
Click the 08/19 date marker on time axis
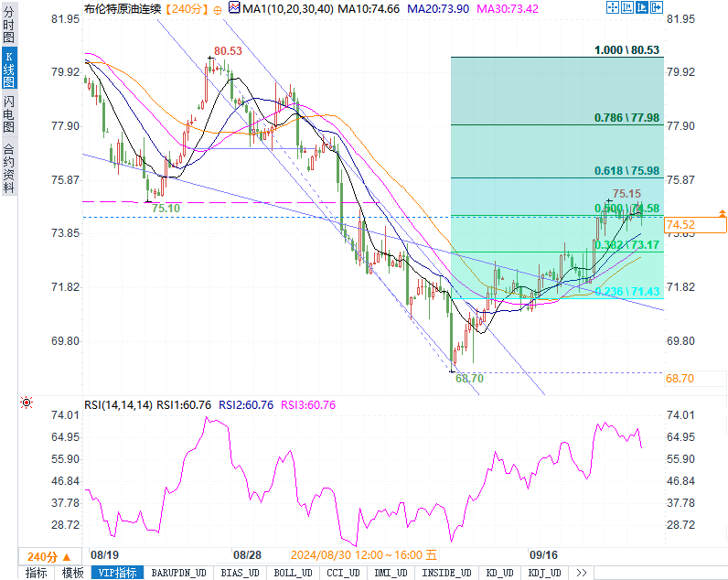tap(104, 555)
